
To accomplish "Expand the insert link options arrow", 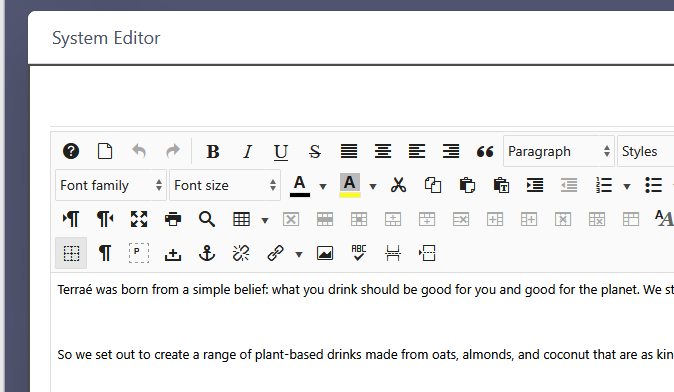I will click(299, 254).
